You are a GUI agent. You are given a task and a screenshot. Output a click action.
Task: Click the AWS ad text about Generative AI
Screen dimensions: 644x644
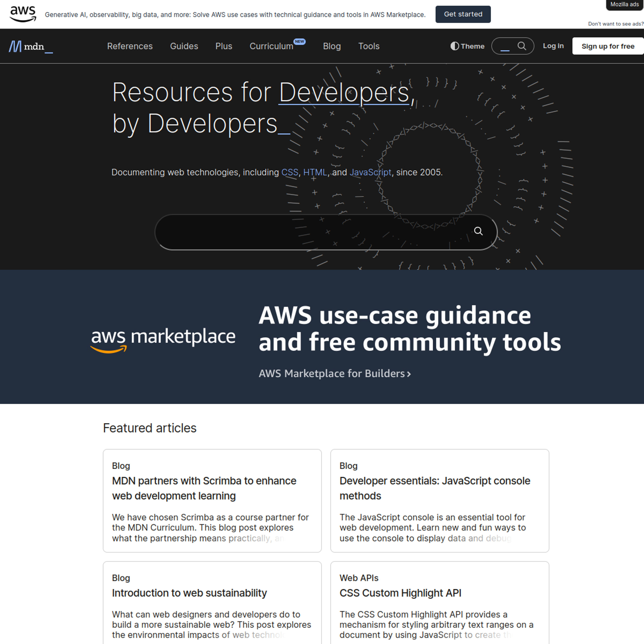[235, 15]
